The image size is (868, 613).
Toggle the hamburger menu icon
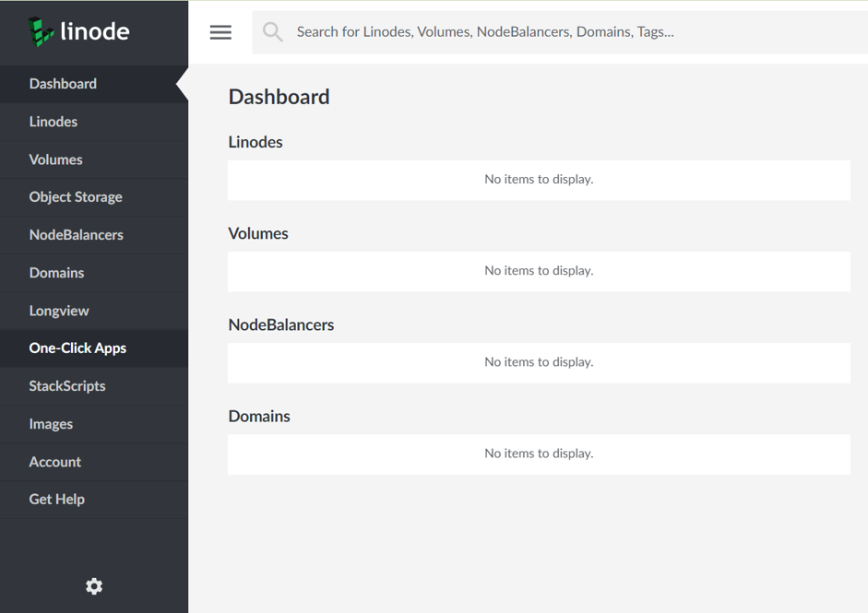[220, 32]
